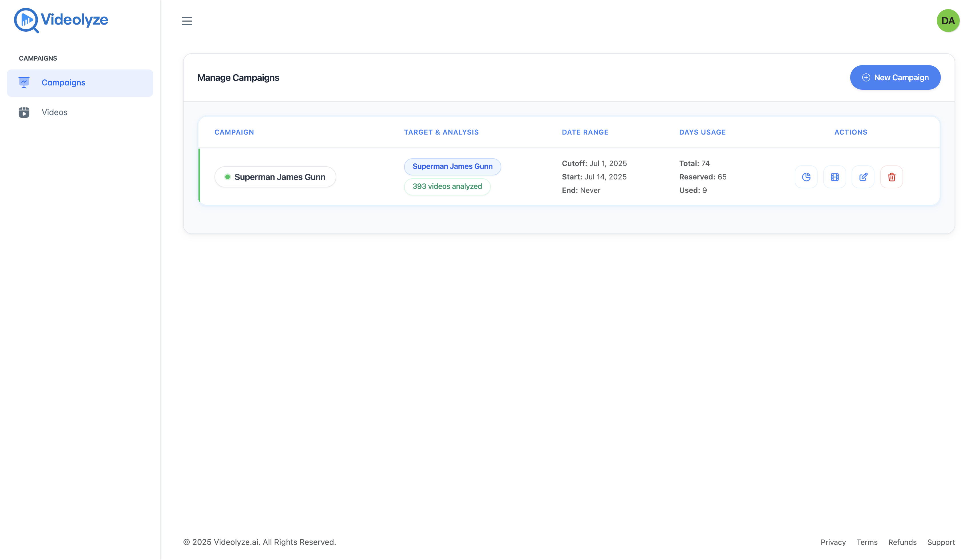The image size is (978, 560).
Task: Click the Reserved: 65 value
Action: [703, 177]
